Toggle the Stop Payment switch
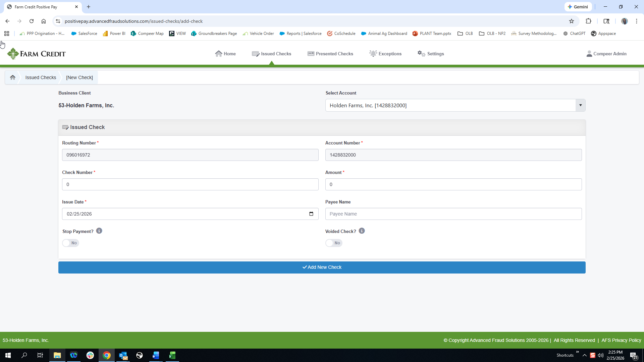Screen dimensions: 644x362 pyautogui.click(x=70, y=243)
